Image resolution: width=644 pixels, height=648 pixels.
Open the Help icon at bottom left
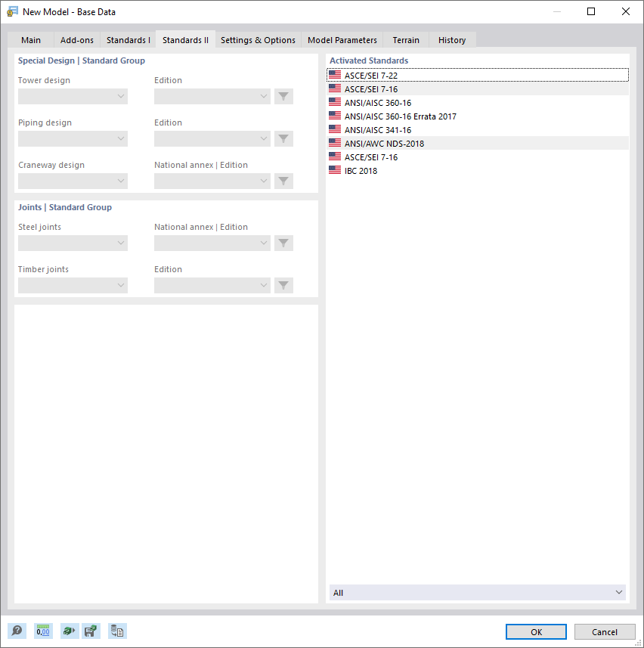17,631
